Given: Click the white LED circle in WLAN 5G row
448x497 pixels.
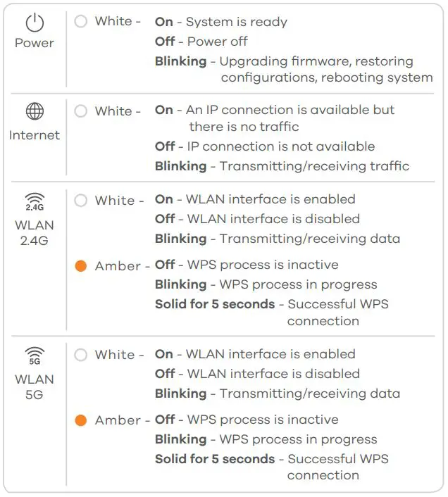Looking at the screenshot, I should pos(81,355).
